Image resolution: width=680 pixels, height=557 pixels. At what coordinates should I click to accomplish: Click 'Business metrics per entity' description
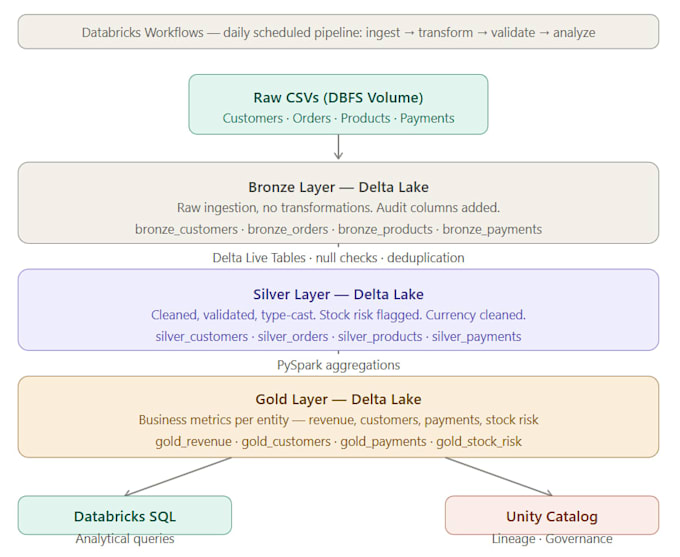pyautogui.click(x=338, y=420)
